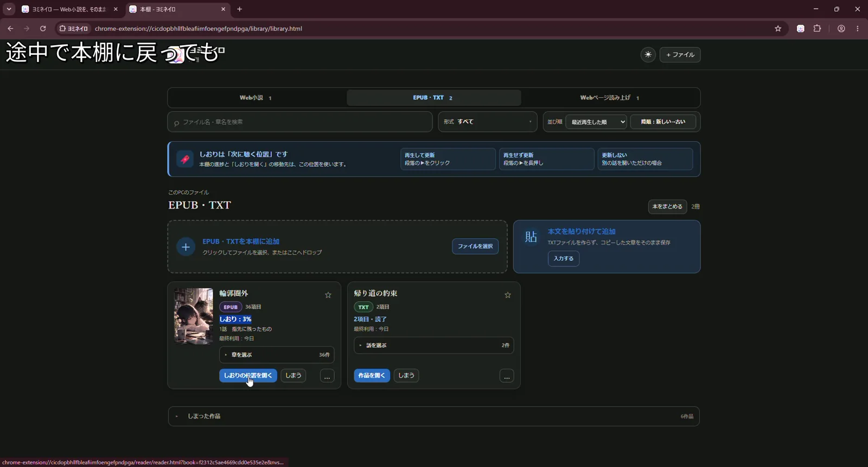Open more options for 輪郭圏外
Viewport: 868px width, 467px height.
click(x=327, y=376)
